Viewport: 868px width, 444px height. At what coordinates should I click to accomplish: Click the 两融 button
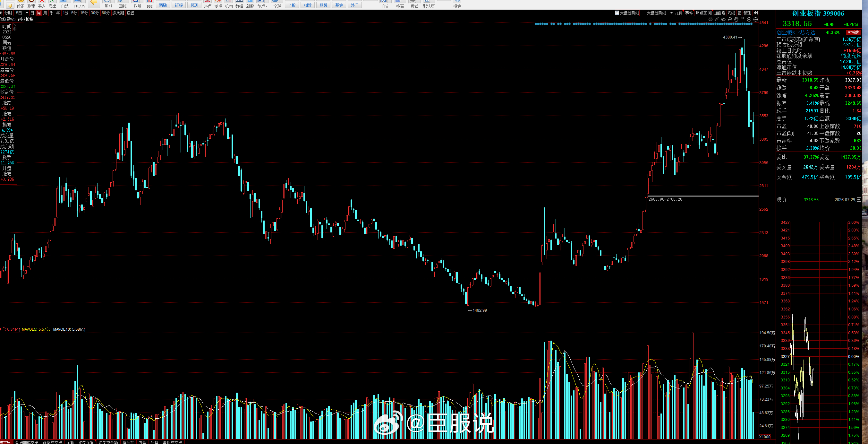pos(163,5)
